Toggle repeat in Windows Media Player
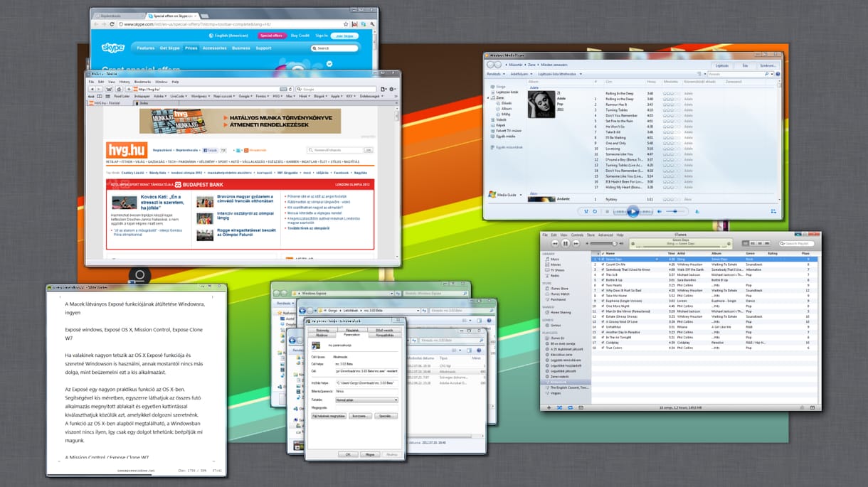Image resolution: width=868 pixels, height=487 pixels. click(x=595, y=211)
